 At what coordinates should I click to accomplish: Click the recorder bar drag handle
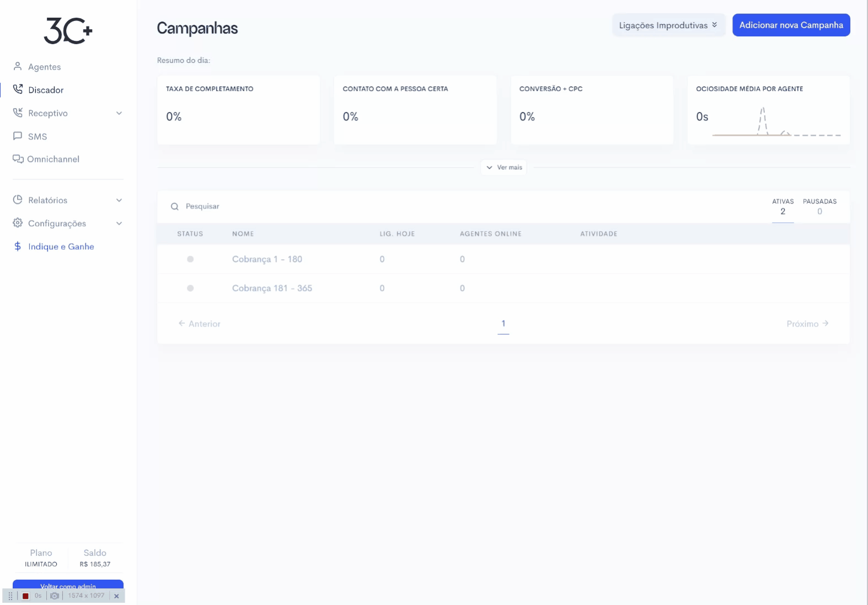[x=10, y=596]
